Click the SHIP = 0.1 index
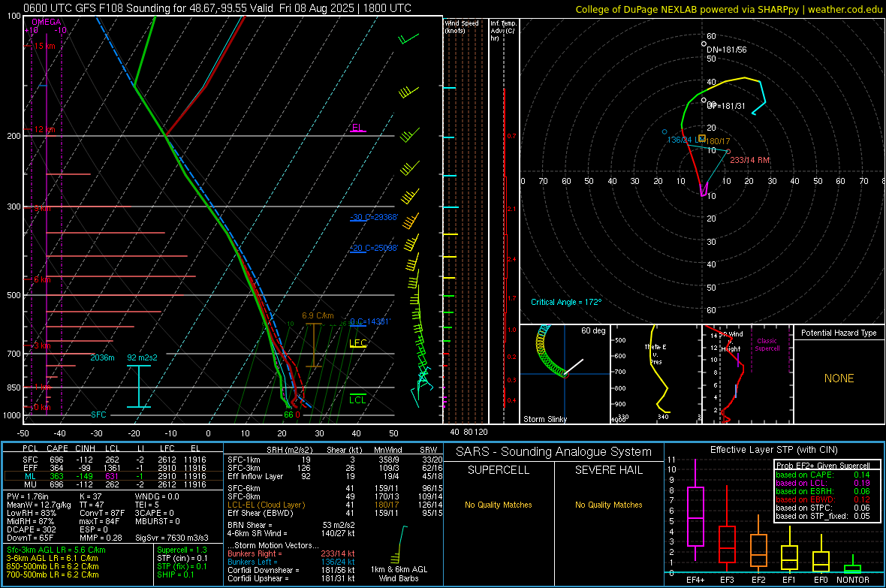Screen dimensions: 886x588 [x=175, y=574]
